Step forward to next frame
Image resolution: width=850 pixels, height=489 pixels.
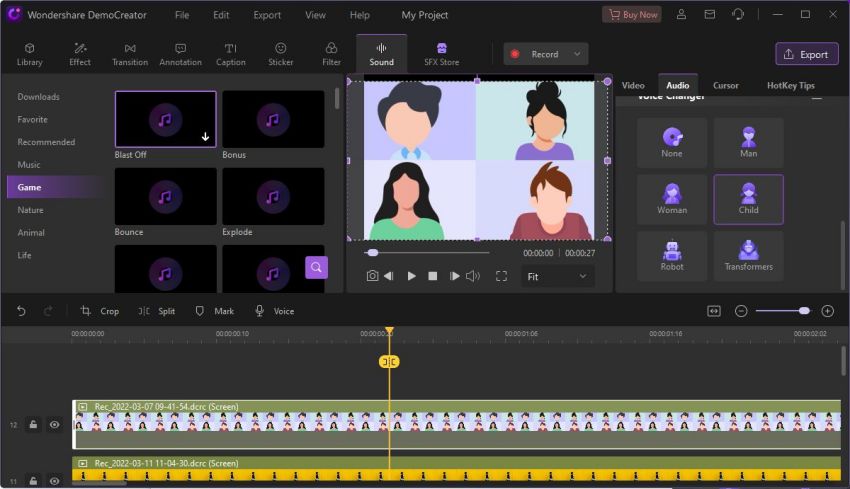tap(454, 276)
